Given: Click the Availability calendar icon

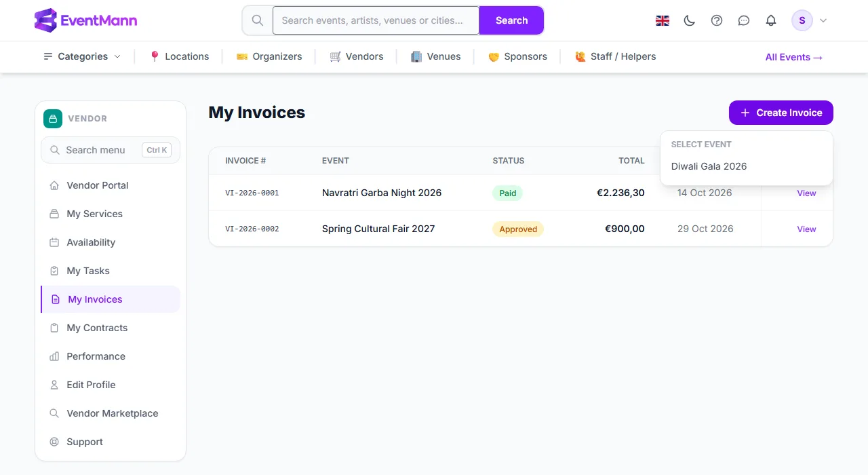Looking at the screenshot, I should click(54, 242).
